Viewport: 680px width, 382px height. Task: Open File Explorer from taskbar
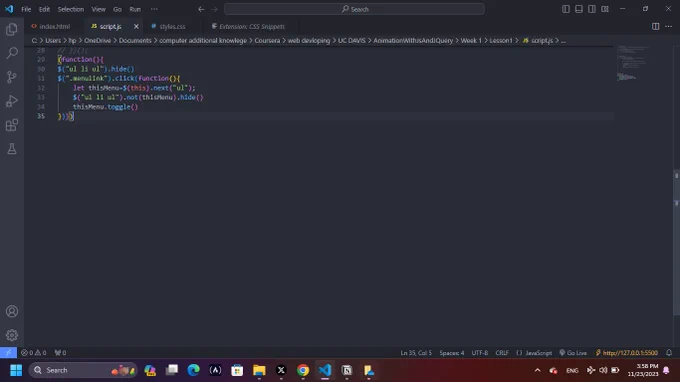(259, 370)
